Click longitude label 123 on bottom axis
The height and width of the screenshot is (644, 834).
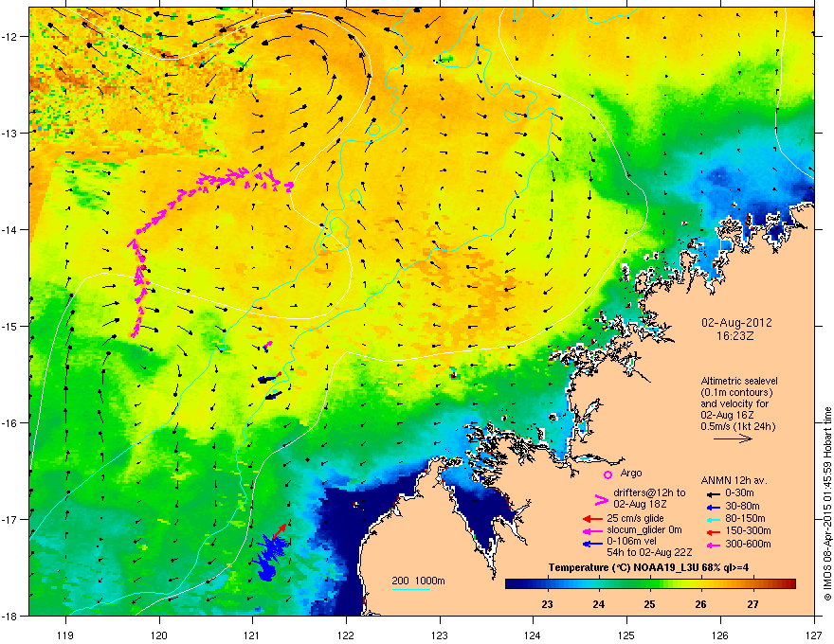pyautogui.click(x=440, y=635)
